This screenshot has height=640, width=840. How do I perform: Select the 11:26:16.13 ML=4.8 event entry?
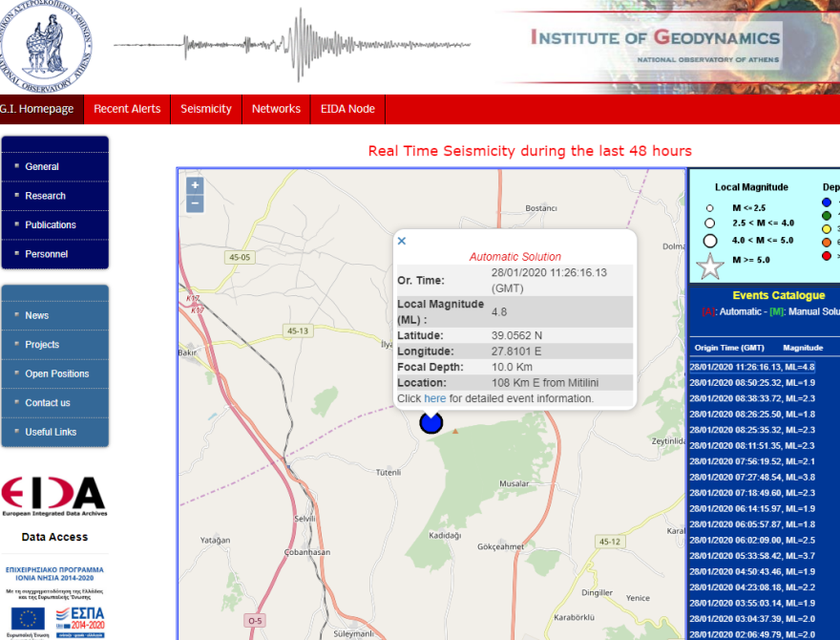click(752, 367)
